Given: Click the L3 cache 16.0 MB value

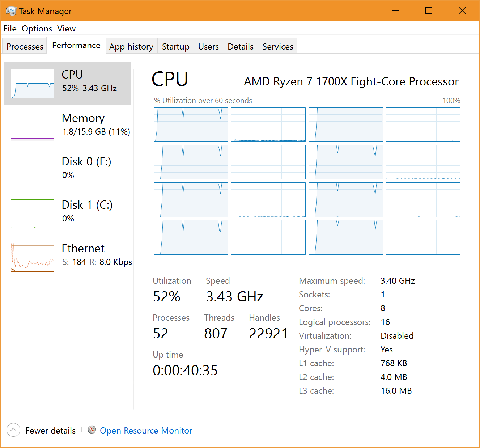Looking at the screenshot, I should pos(396,391).
